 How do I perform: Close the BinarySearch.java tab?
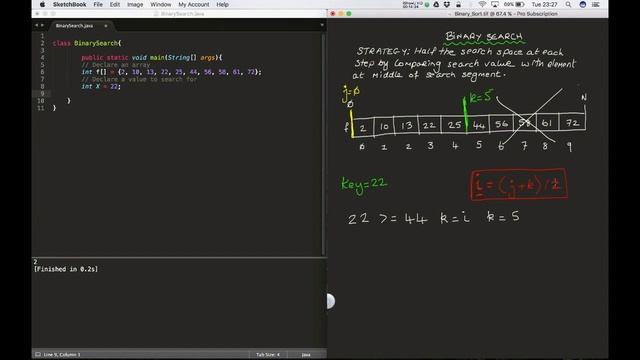106,26
